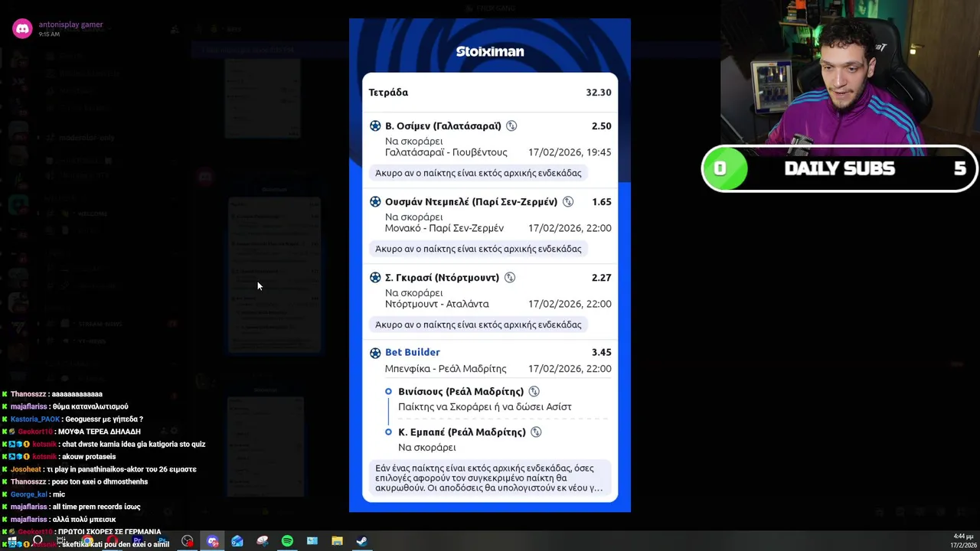This screenshot has width=980, height=551.
Task: Click the Μπενφίκα - Ρεάλ Μαδρίτης match text
Action: [446, 369]
